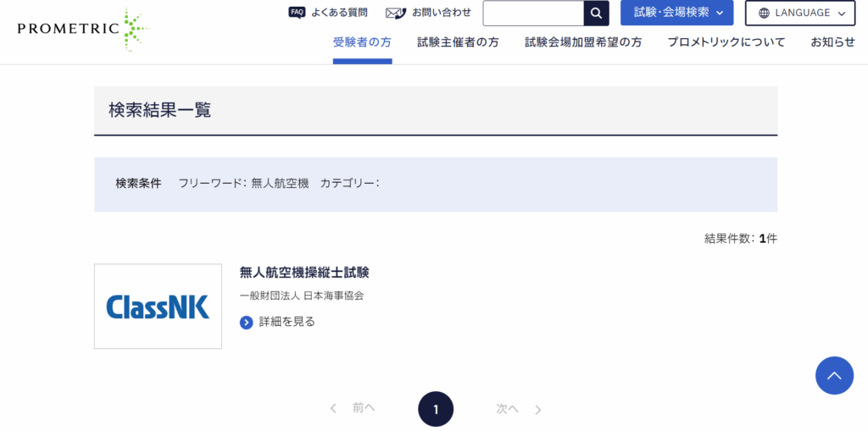
Task: Open the お知らせ menu item
Action: pos(832,42)
